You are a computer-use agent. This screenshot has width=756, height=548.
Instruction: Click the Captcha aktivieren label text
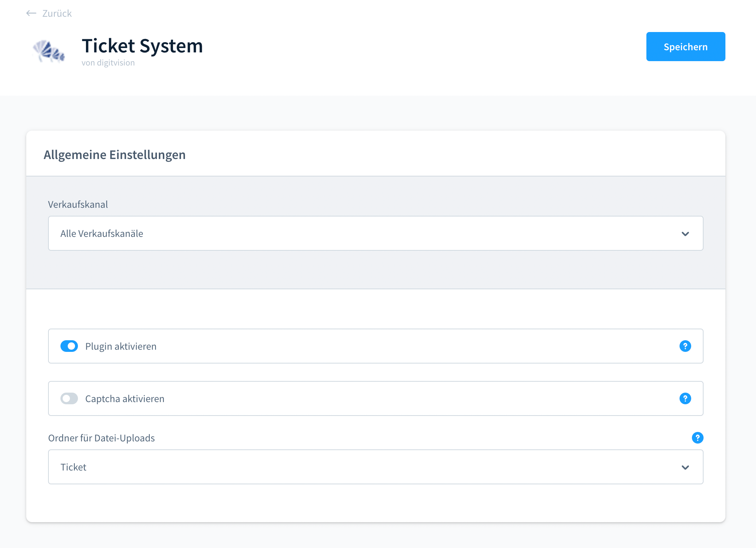125,399
